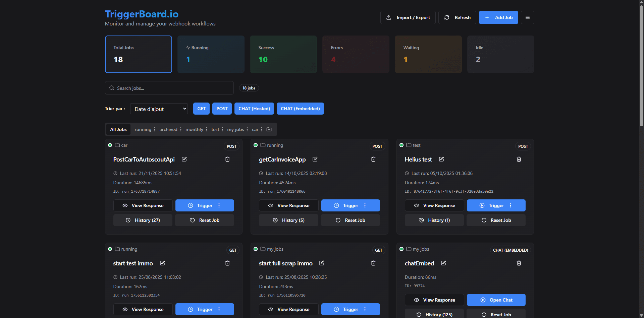Expand Trigger options on PostCarToAutoscoutApi
The width and height of the screenshot is (644, 318).
point(219,205)
